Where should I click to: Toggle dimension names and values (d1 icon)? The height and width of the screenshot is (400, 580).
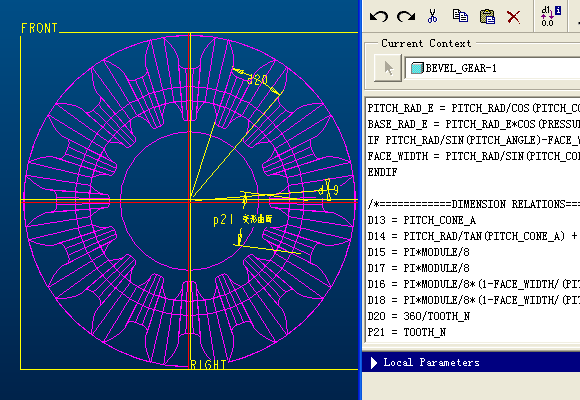[x=550, y=16]
